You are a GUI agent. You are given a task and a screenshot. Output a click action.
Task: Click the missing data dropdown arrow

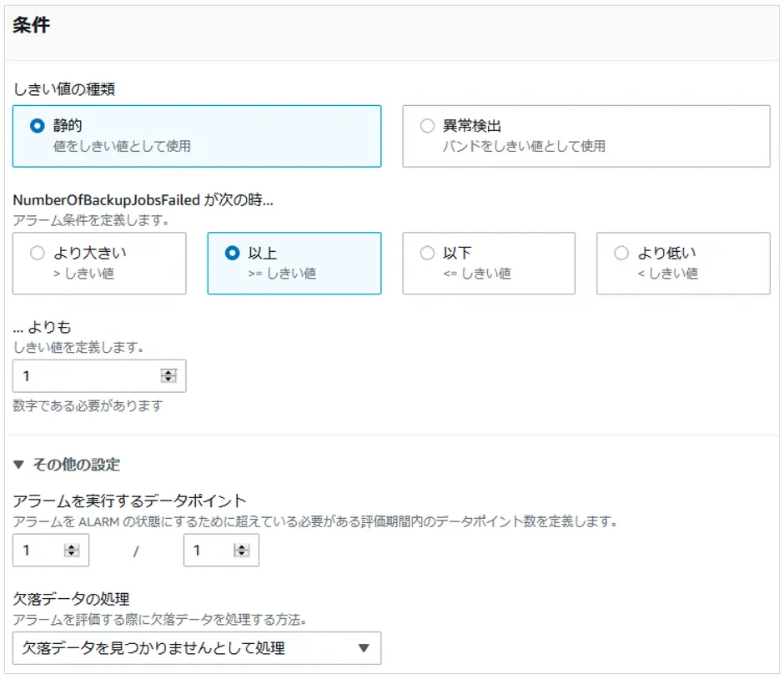pos(364,648)
